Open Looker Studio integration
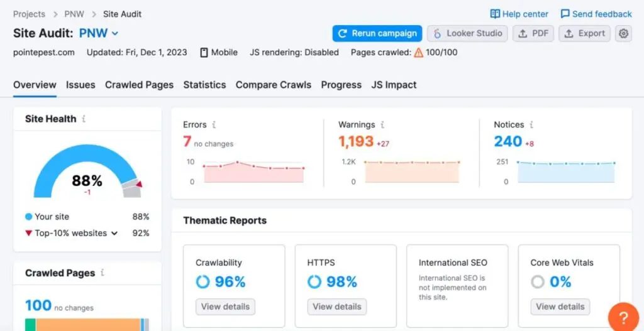 [x=468, y=34]
